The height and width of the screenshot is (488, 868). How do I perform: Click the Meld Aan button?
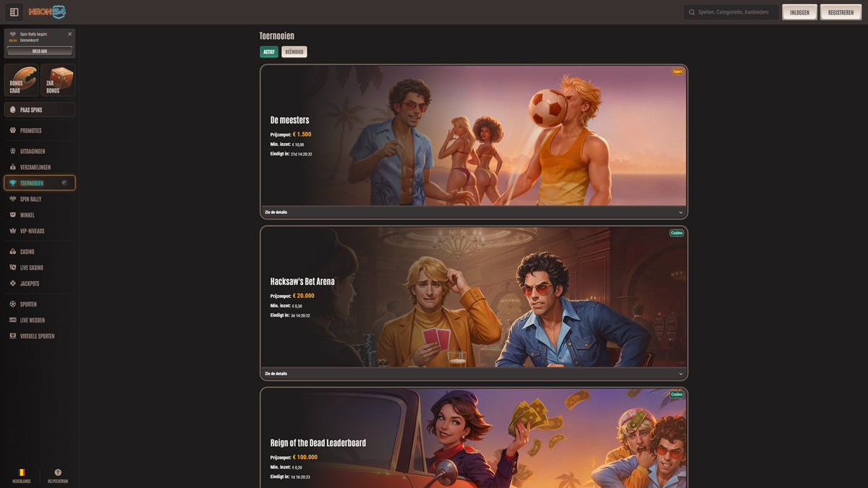40,51
